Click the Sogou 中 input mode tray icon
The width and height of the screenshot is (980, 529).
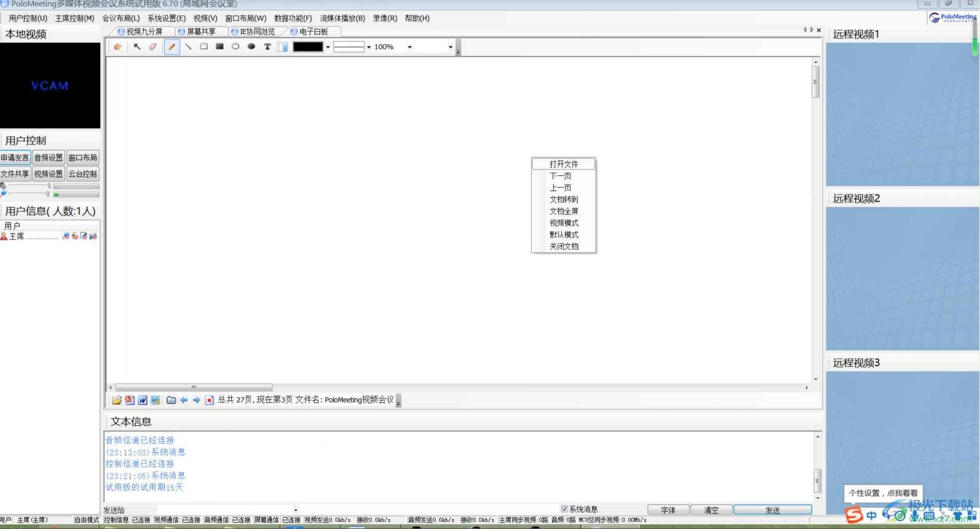point(871,515)
